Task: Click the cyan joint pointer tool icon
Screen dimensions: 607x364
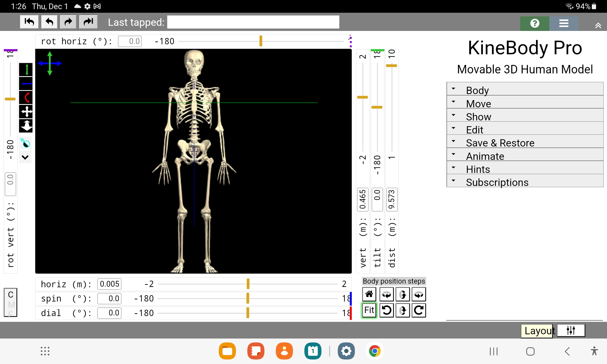Action: pos(25,143)
